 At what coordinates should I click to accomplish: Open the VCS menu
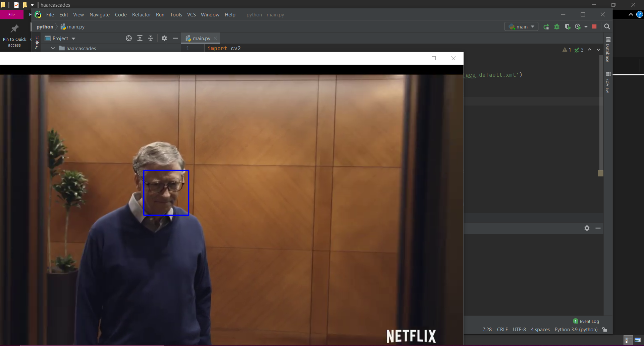tap(191, 14)
